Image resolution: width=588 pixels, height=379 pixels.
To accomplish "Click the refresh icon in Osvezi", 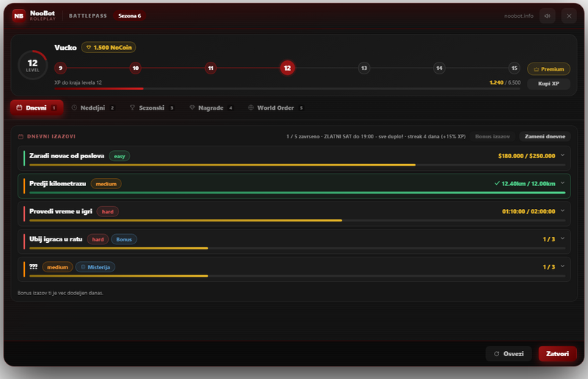I will tap(497, 354).
